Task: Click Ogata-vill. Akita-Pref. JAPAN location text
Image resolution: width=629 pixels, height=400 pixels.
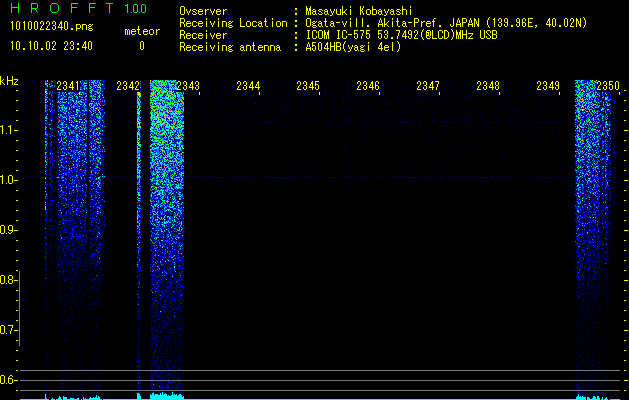Action: point(446,23)
